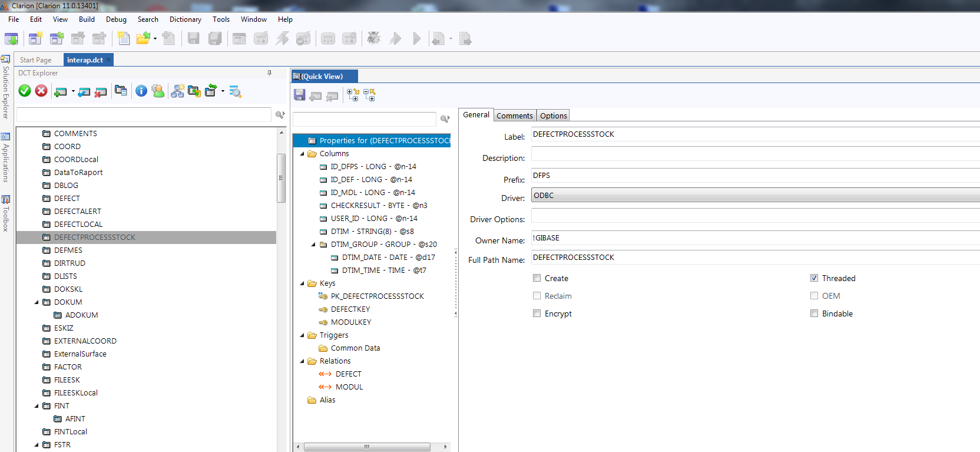Select the PK_DEFECTPROCESSSTOCK key
The image size is (980, 452).
(x=377, y=296)
